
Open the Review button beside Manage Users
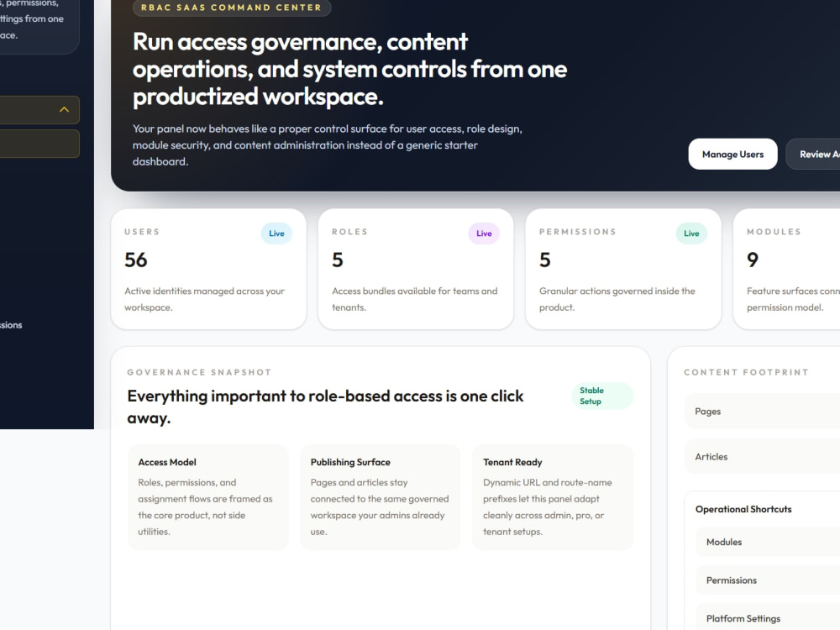point(814,155)
